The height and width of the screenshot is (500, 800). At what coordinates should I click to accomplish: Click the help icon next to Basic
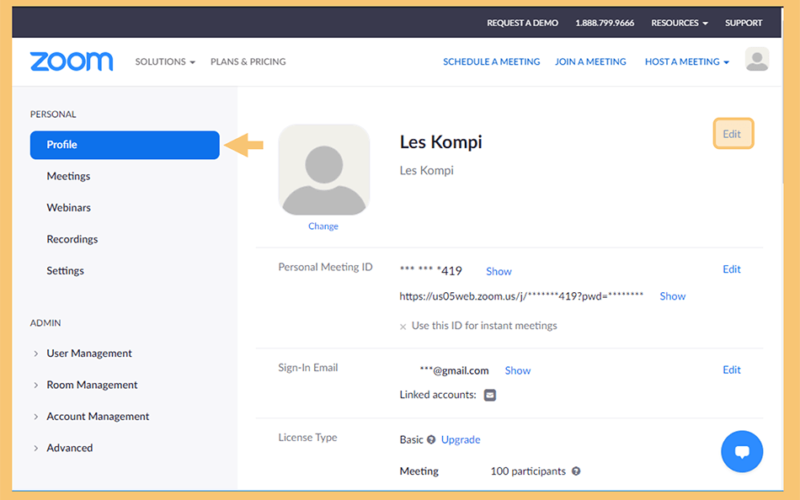(x=431, y=440)
